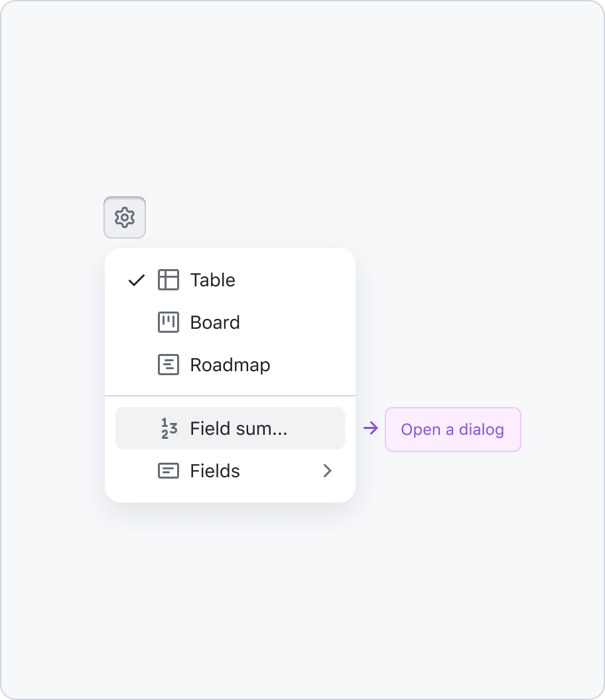Open the Fields submenu entry
Image resolution: width=605 pixels, height=700 pixels.
pyautogui.click(x=230, y=471)
